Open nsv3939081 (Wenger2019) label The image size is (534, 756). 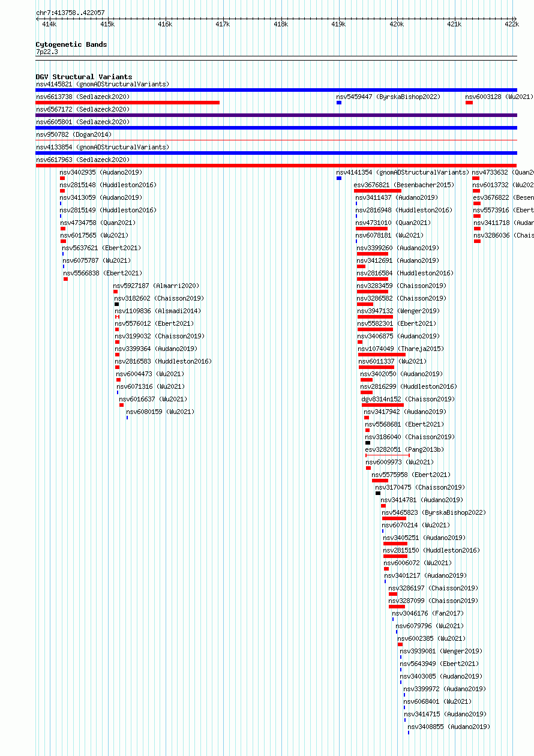[x=442, y=651]
